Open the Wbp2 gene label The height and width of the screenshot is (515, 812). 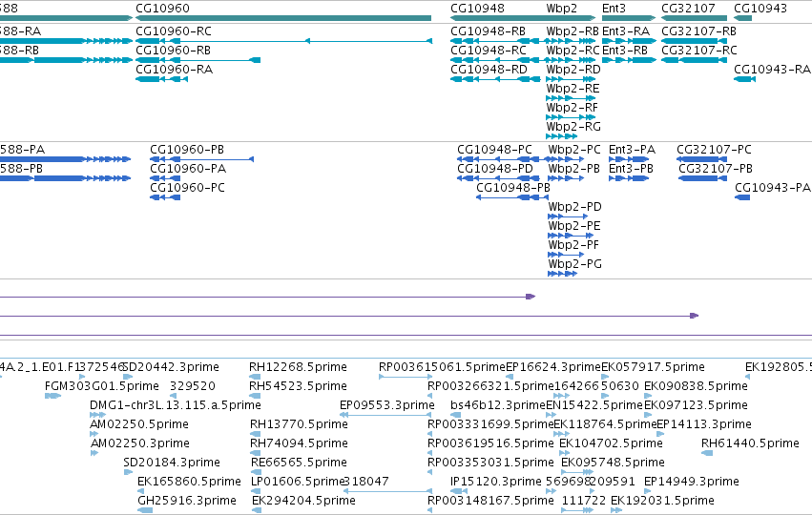pyautogui.click(x=561, y=9)
